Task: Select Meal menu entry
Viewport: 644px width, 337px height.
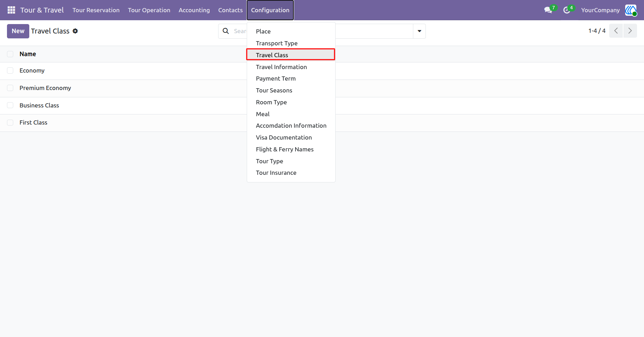Action: pos(291,114)
